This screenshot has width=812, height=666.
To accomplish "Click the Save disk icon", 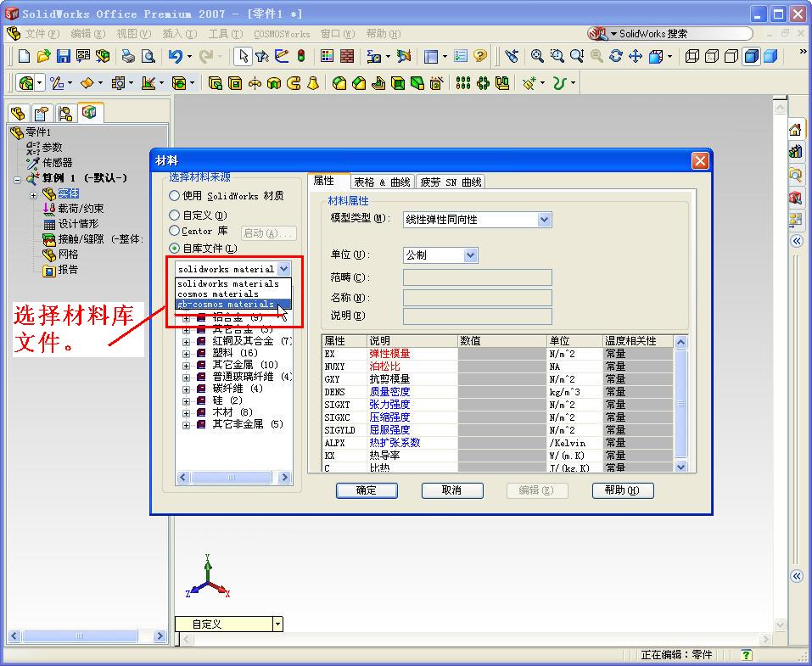I will pos(63,56).
